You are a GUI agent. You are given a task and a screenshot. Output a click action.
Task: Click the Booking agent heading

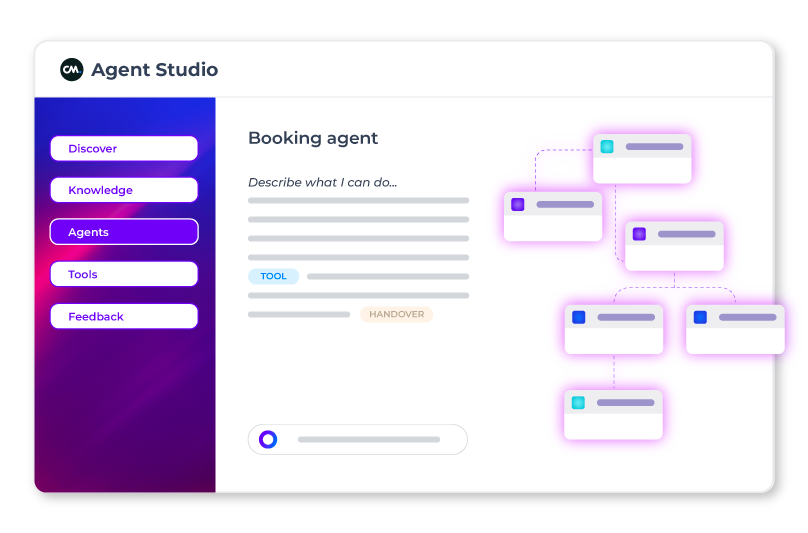(313, 138)
